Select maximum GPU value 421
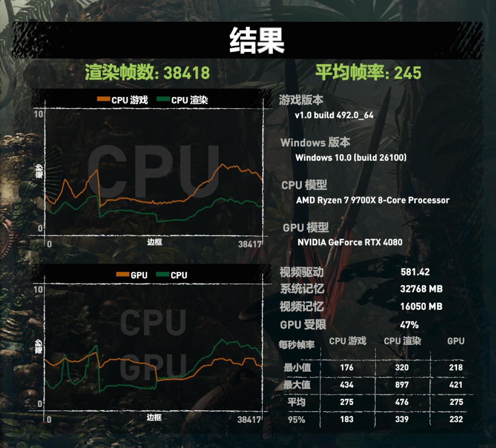This screenshot has width=496, height=448. coord(456,385)
